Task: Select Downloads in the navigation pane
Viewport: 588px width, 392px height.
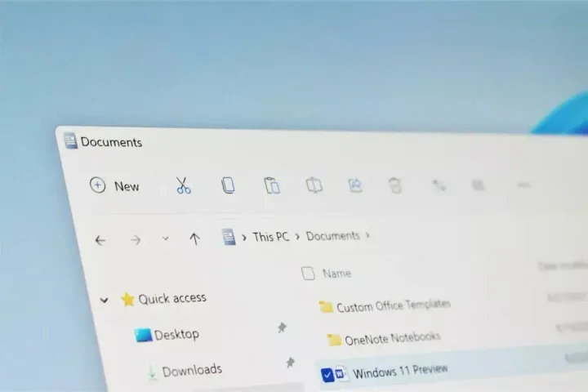Action: click(191, 372)
